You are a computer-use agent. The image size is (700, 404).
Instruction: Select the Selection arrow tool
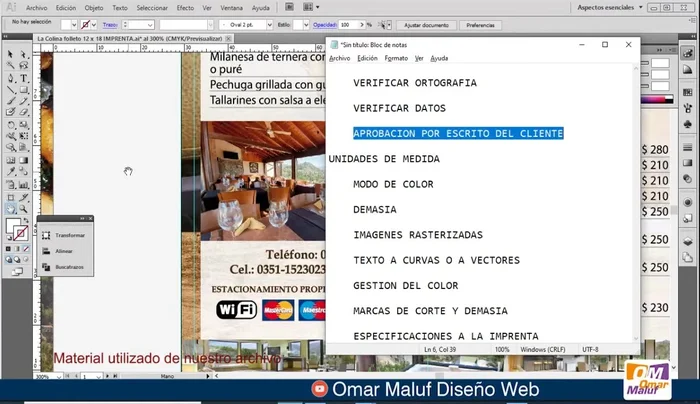pos(9,54)
